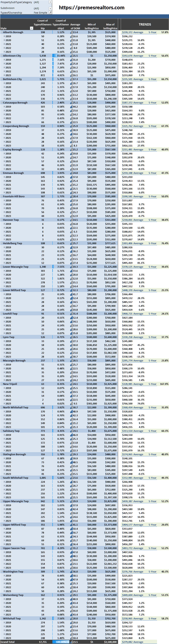The width and height of the screenshot is (169, 644).
Task: Click the 5-Year label in Allentown City row
Action: tap(152, 56)
